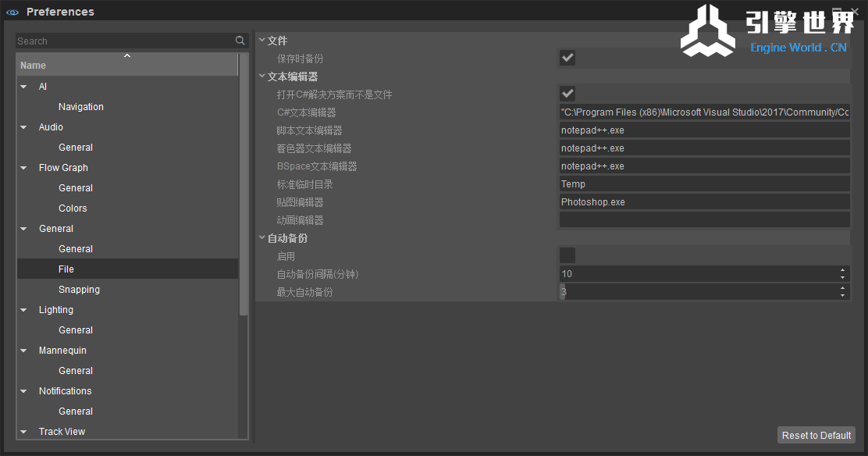The height and width of the screenshot is (456, 868).
Task: Click the Preferences eye icon in title bar
Action: [12, 12]
